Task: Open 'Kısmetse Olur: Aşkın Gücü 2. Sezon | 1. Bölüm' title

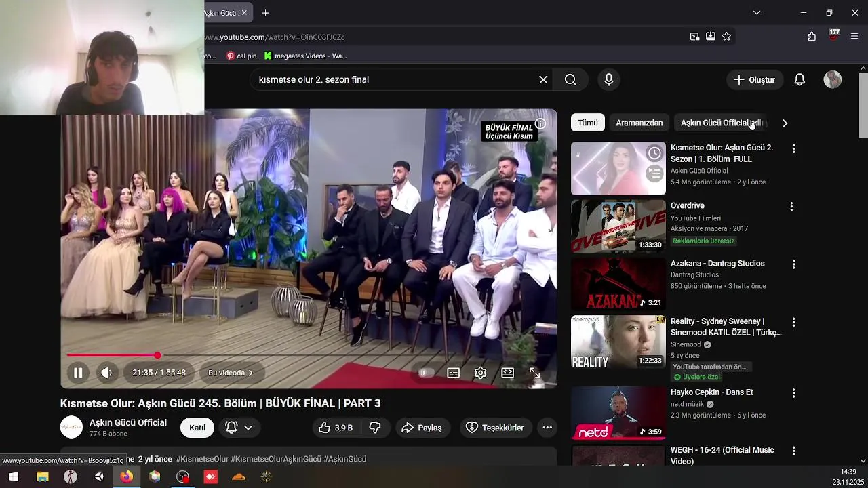Action: coord(722,153)
